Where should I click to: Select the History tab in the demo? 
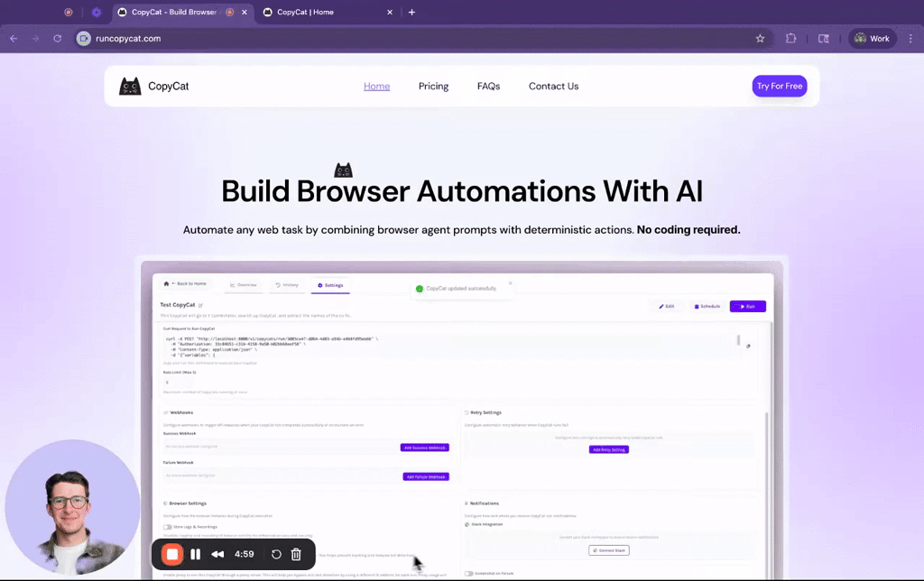coord(287,285)
